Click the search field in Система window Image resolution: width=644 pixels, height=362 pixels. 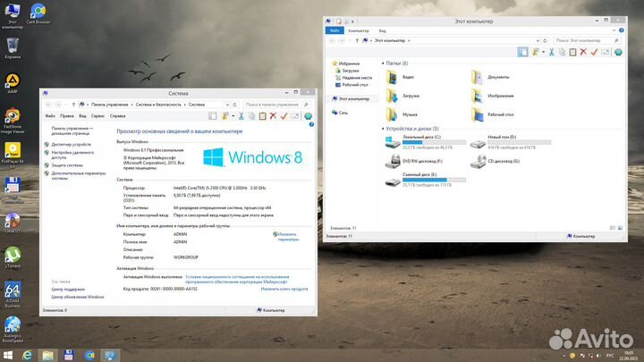coord(276,105)
